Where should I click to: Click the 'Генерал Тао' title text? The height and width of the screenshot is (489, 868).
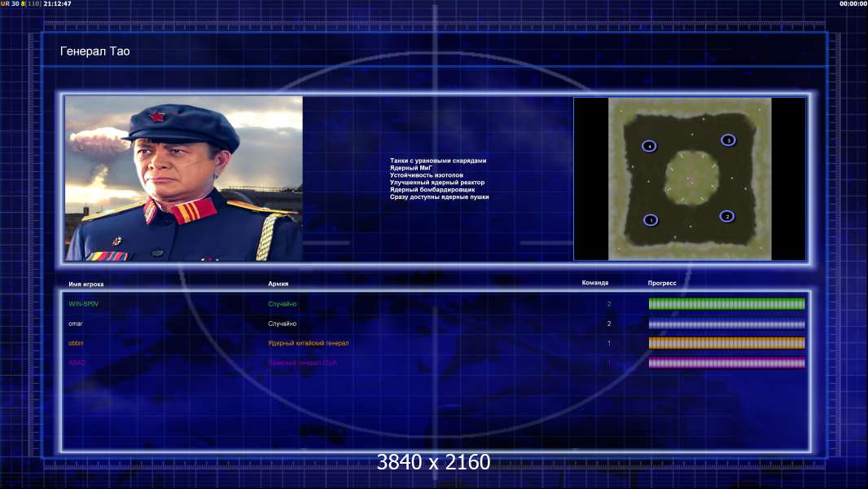click(94, 51)
